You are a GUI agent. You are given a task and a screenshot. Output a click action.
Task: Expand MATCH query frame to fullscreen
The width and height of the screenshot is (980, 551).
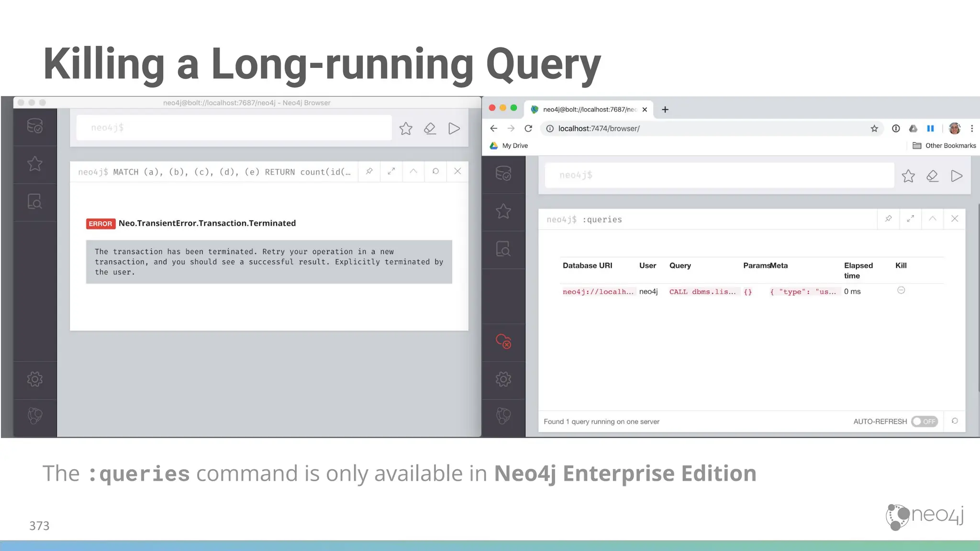click(x=391, y=171)
